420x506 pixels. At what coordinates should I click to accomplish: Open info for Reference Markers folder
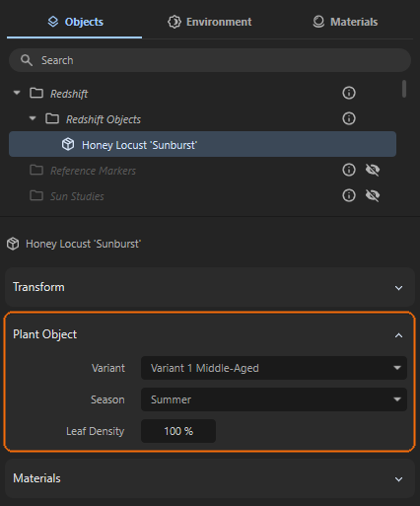pyautogui.click(x=349, y=170)
